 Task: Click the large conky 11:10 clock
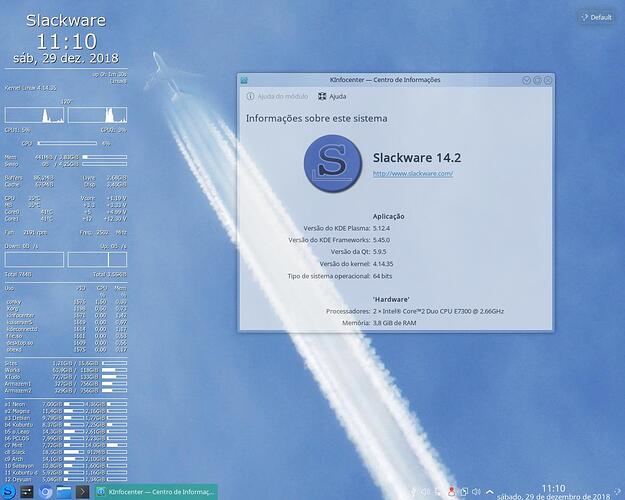pyautogui.click(x=66, y=41)
